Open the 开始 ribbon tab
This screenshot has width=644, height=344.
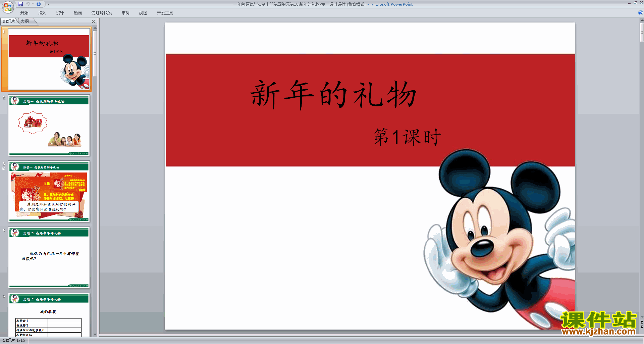point(24,13)
